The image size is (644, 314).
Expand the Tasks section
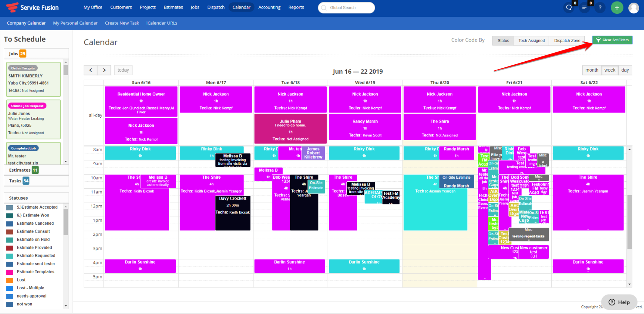(x=36, y=181)
